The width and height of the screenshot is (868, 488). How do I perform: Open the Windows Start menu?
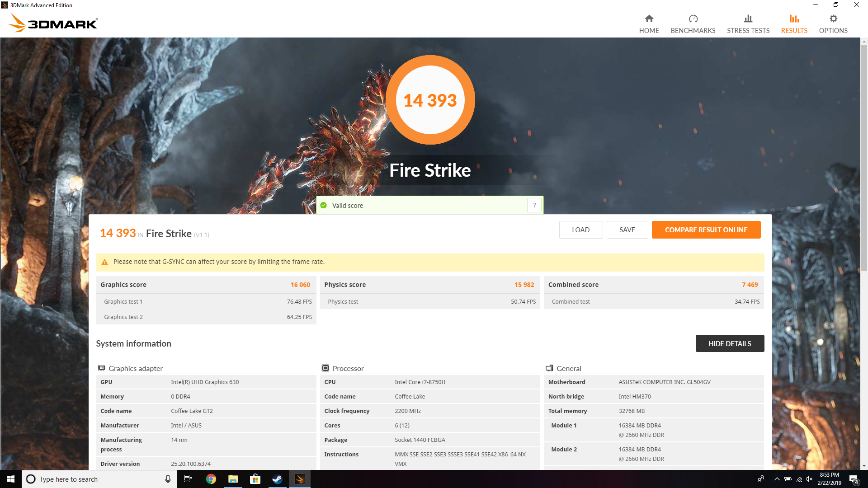coord(11,479)
